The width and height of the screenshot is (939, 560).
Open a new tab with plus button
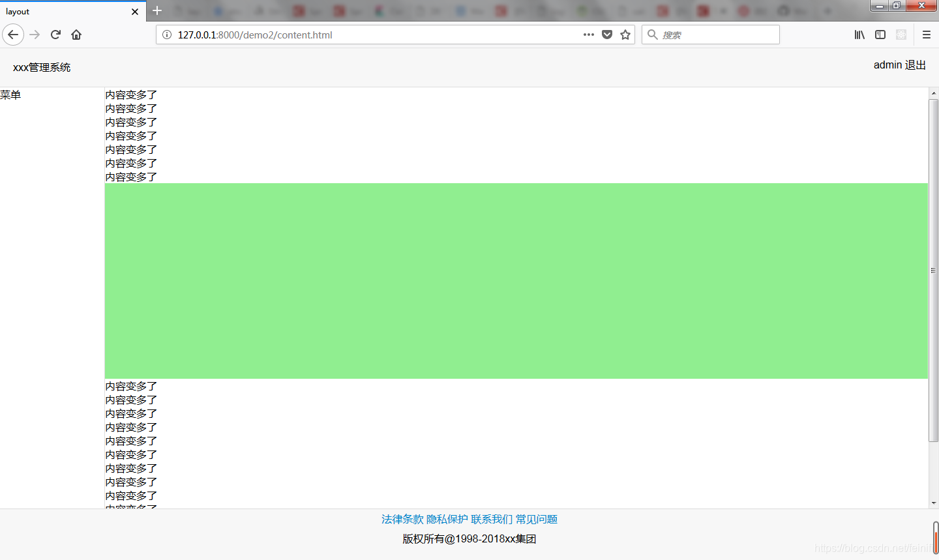[157, 11]
